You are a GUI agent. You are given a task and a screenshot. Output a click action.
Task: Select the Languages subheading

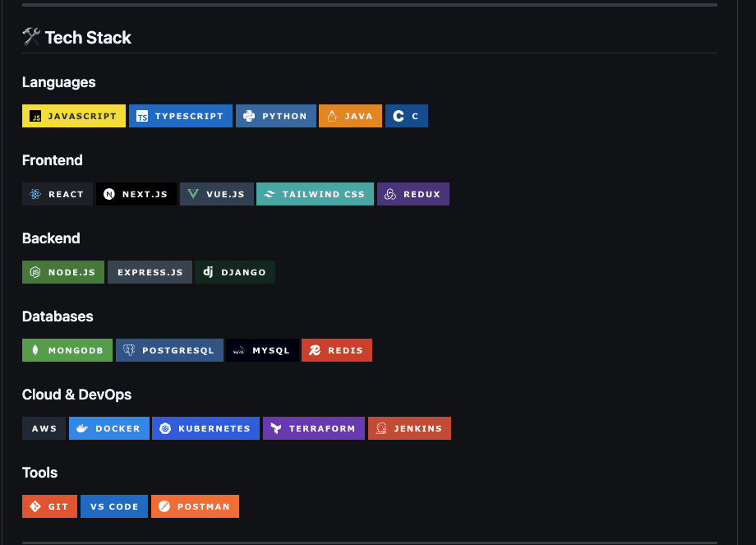pos(59,82)
